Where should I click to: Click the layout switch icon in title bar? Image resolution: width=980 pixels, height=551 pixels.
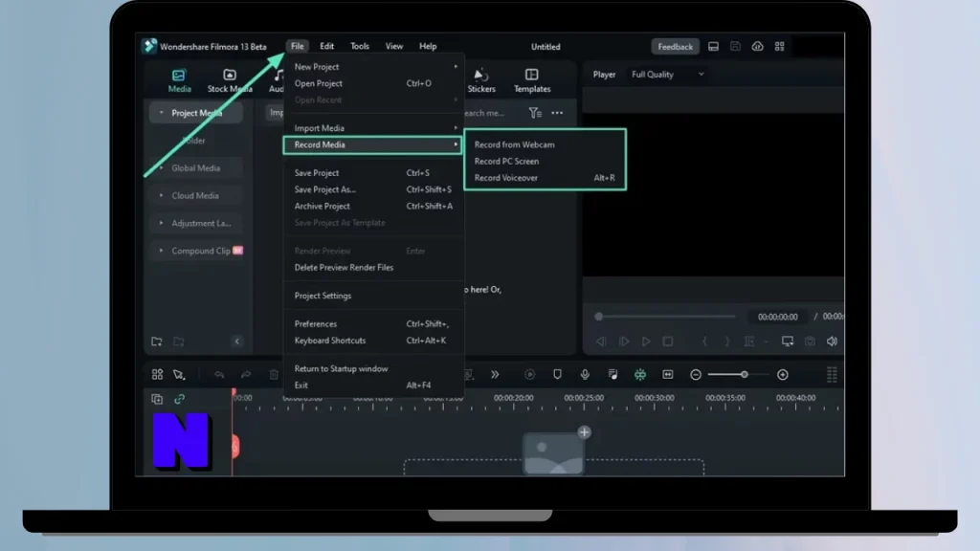coord(713,47)
